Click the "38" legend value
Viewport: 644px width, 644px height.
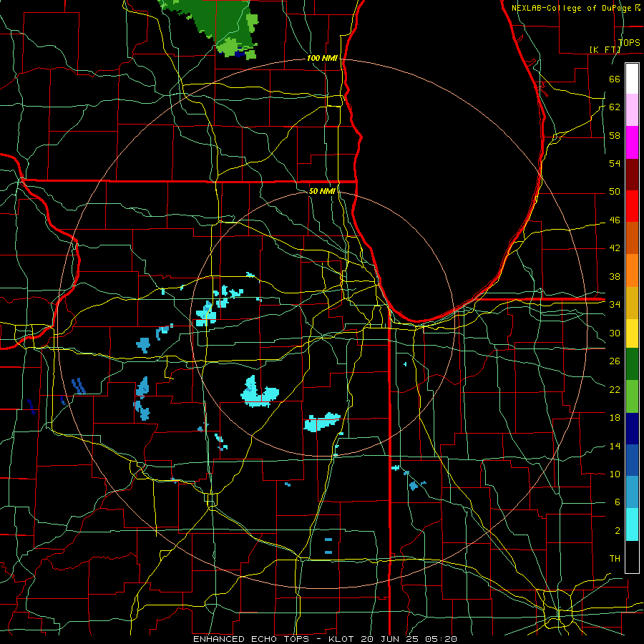[615, 276]
